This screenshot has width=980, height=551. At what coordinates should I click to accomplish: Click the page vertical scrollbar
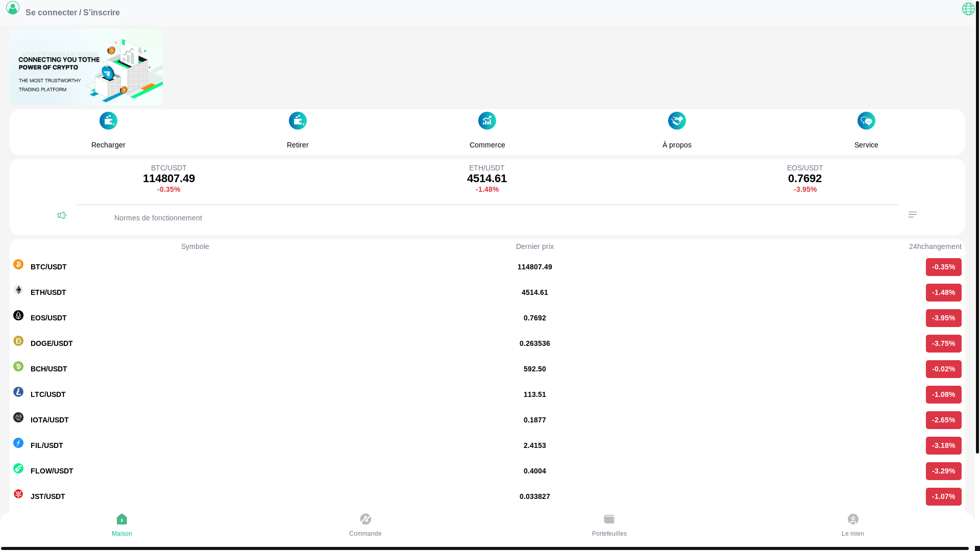[x=977, y=227]
